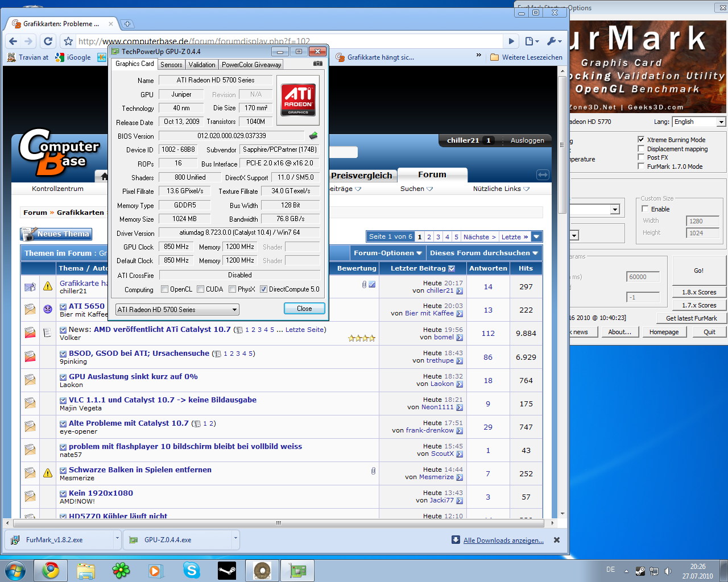
Task: Open the GPU-Z taskbar icon
Action: coord(297,570)
